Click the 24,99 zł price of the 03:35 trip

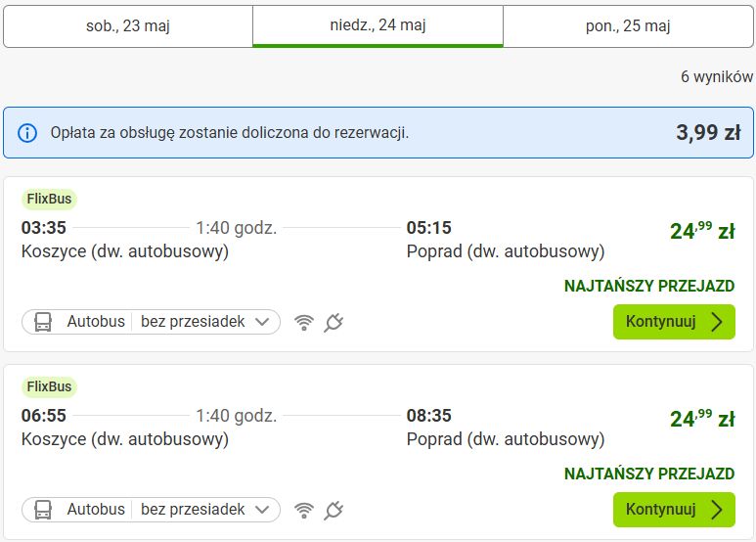(x=702, y=231)
